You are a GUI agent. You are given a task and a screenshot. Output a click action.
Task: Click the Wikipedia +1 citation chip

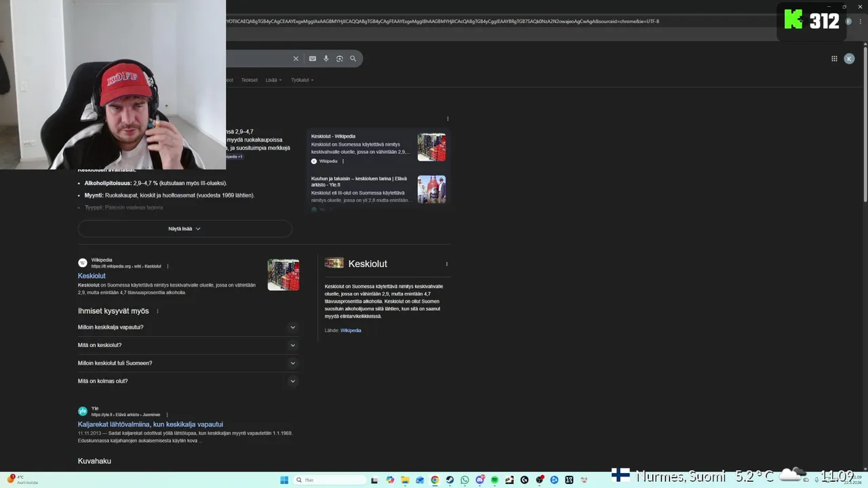tap(233, 157)
